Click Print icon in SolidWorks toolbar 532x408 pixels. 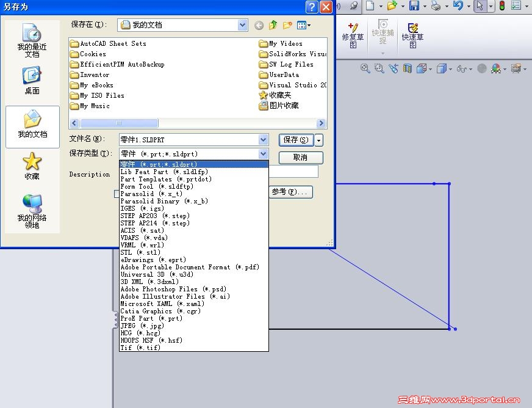click(x=436, y=5)
